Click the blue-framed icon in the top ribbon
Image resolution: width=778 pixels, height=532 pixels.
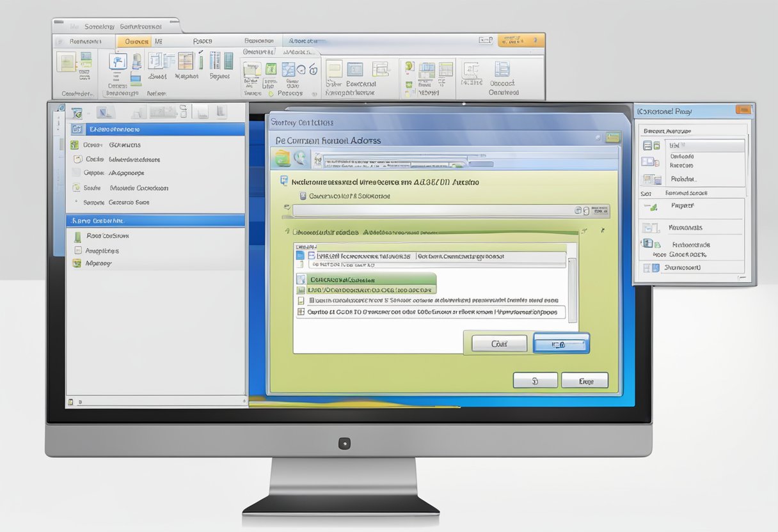pos(117,62)
